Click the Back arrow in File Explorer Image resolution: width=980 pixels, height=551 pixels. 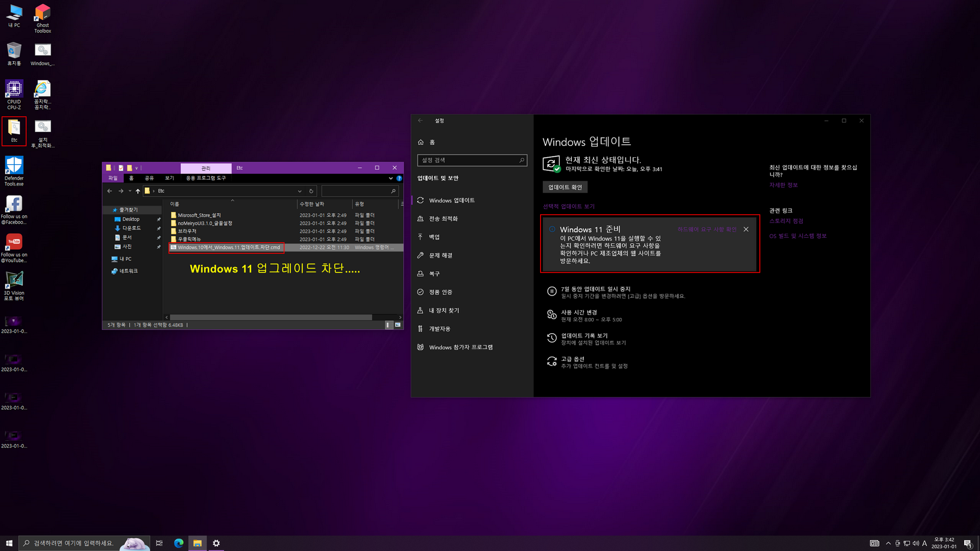[x=110, y=191]
